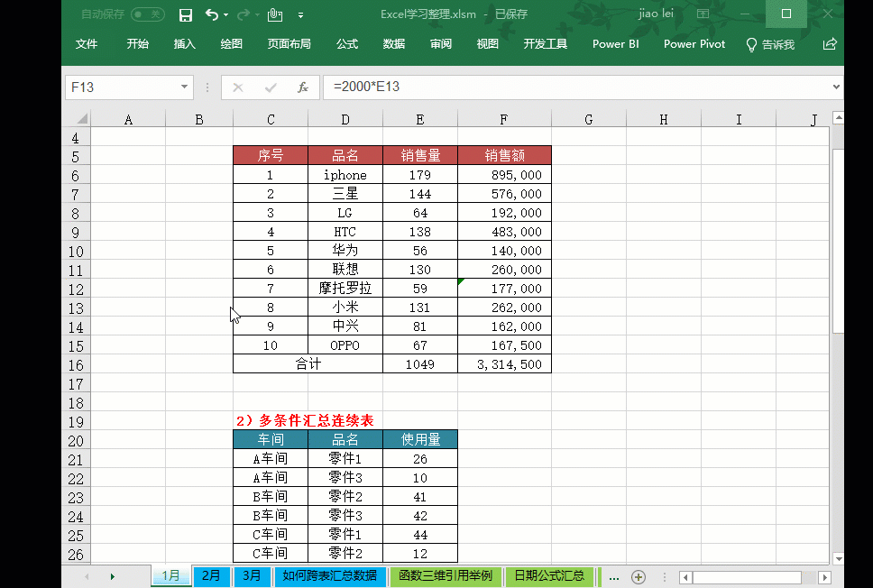This screenshot has width=873, height=588.
Task: Open Quick Access Toolbar customize chevron
Action: point(300,14)
